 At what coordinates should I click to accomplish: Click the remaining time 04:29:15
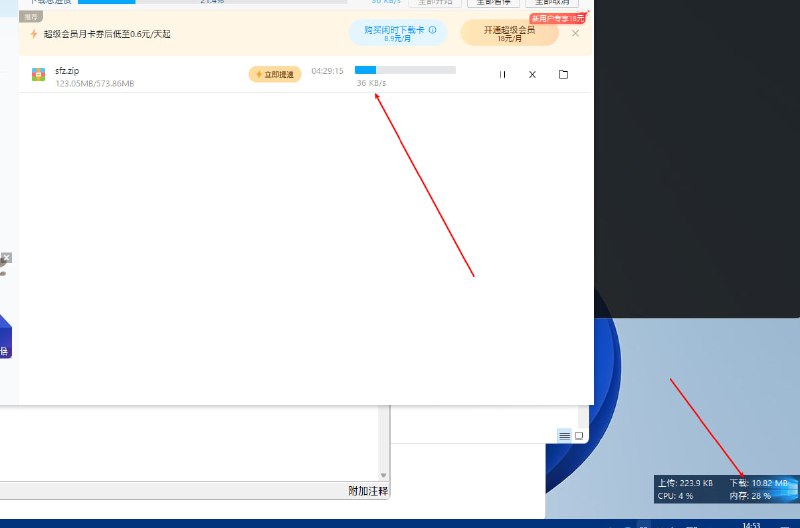328,71
